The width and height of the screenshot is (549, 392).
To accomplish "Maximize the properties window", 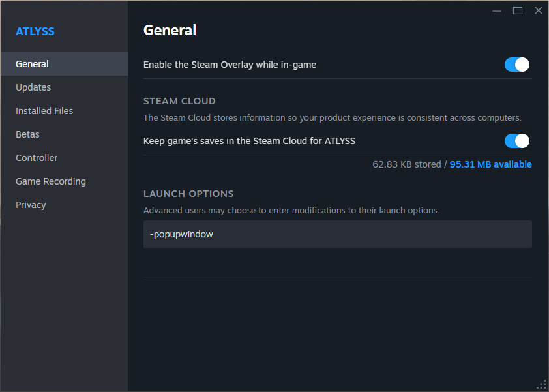I will (x=518, y=10).
